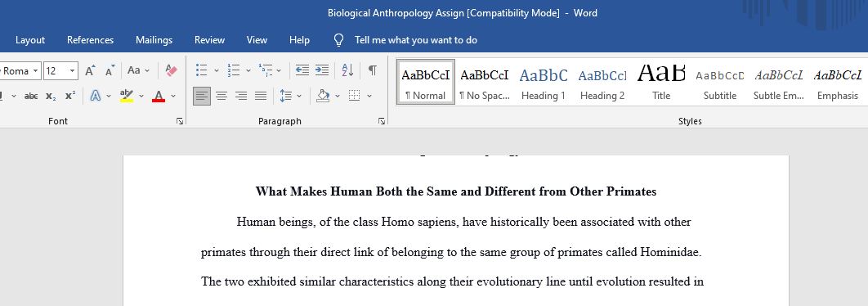Justify the paragraph text
868x306 pixels.
pos(261,96)
